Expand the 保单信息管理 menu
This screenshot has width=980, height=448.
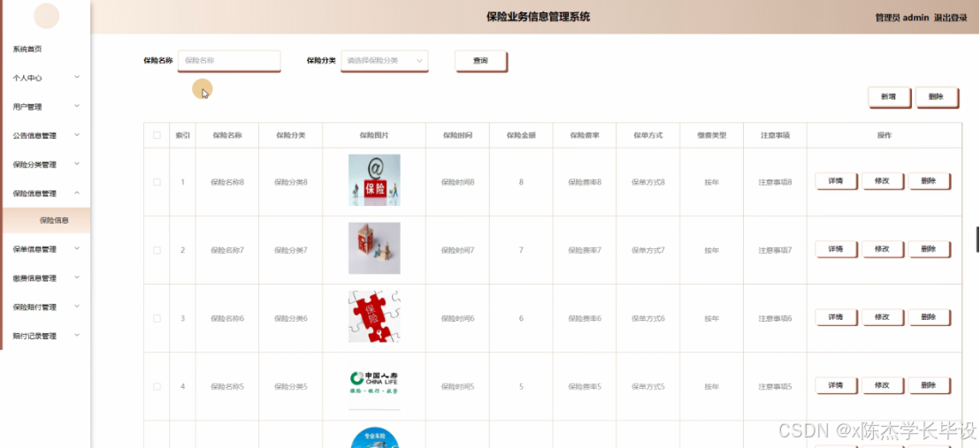click(45, 248)
